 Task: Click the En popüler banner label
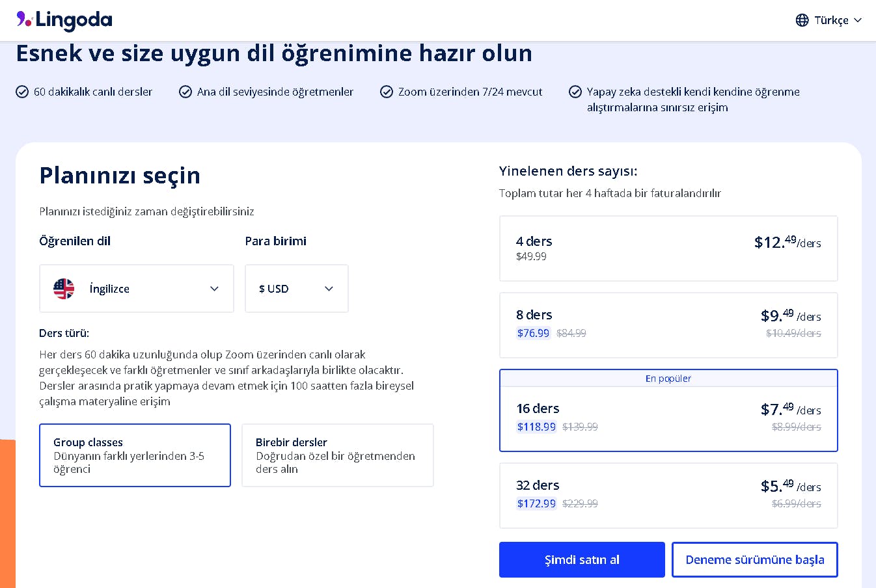point(668,379)
